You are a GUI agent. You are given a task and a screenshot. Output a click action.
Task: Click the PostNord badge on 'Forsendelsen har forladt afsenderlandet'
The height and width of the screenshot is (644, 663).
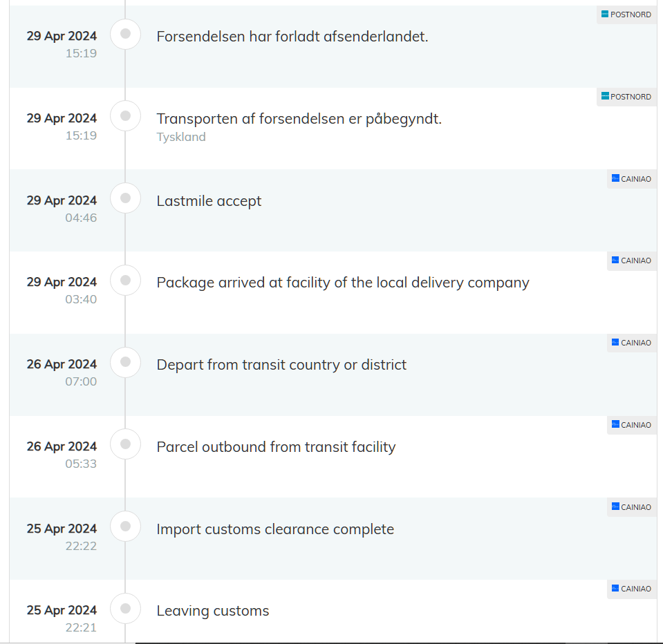[626, 15]
